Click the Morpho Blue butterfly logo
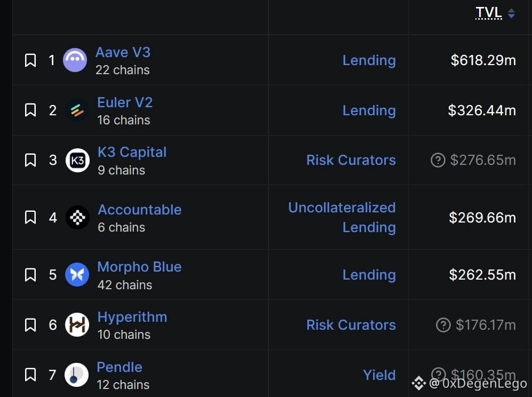The image size is (532, 397). pos(77,274)
